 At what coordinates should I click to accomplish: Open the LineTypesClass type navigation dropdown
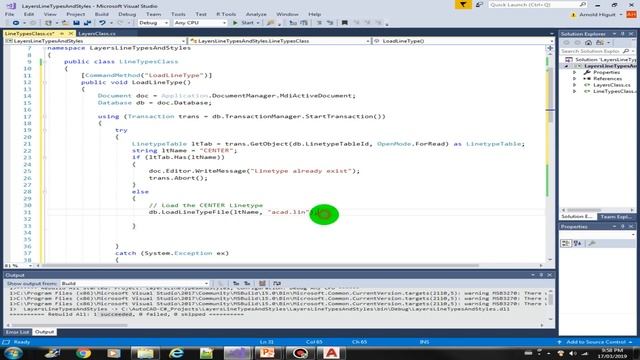pyautogui.click(x=280, y=41)
